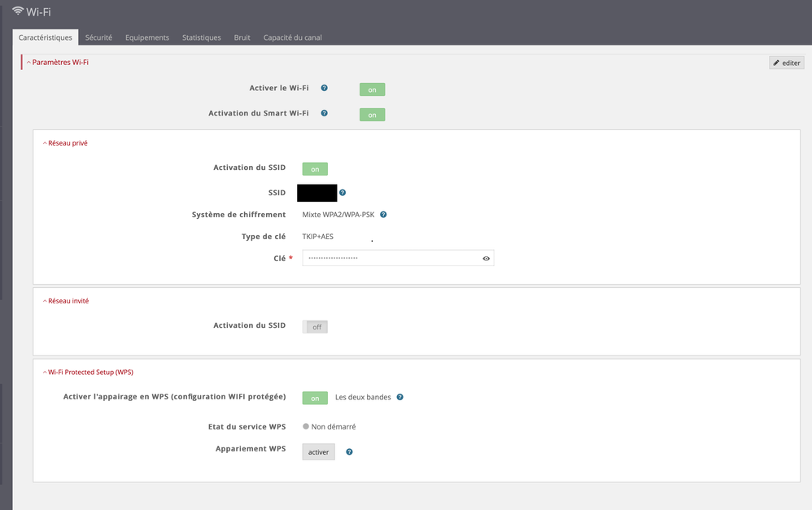The width and height of the screenshot is (812, 510).
Task: Click help icon next to Activer le Wi-Fi
Action: pyautogui.click(x=324, y=88)
